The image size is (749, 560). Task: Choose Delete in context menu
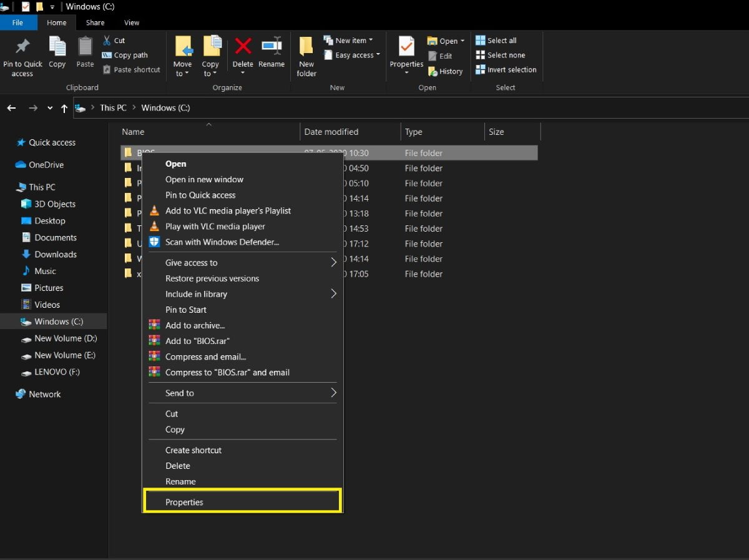click(x=178, y=466)
